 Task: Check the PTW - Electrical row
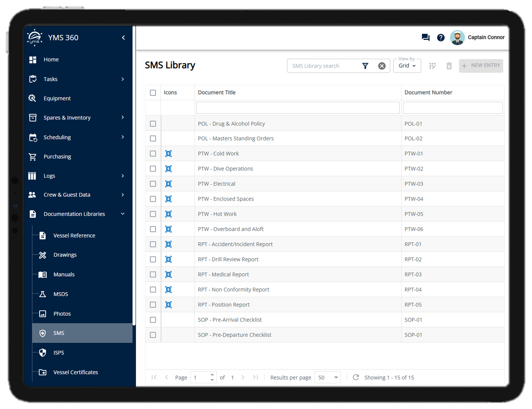(x=153, y=184)
